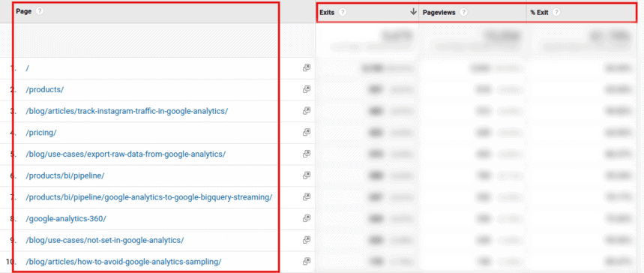
Task: Click the help icon next to Page header
Action: (40, 11)
